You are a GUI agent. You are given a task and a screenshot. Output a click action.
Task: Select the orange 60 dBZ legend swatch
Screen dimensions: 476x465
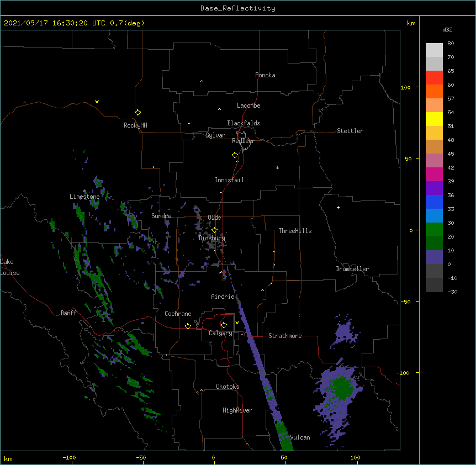coord(434,91)
